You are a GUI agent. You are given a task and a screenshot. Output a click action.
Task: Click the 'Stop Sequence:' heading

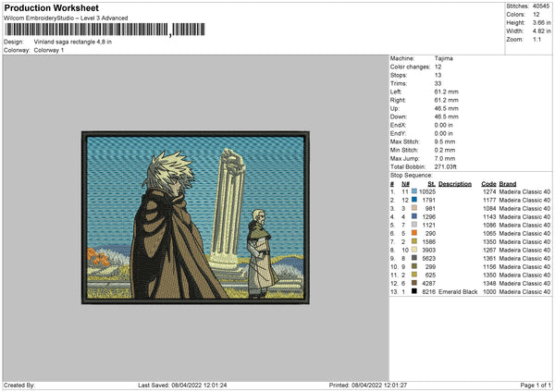[x=412, y=176]
